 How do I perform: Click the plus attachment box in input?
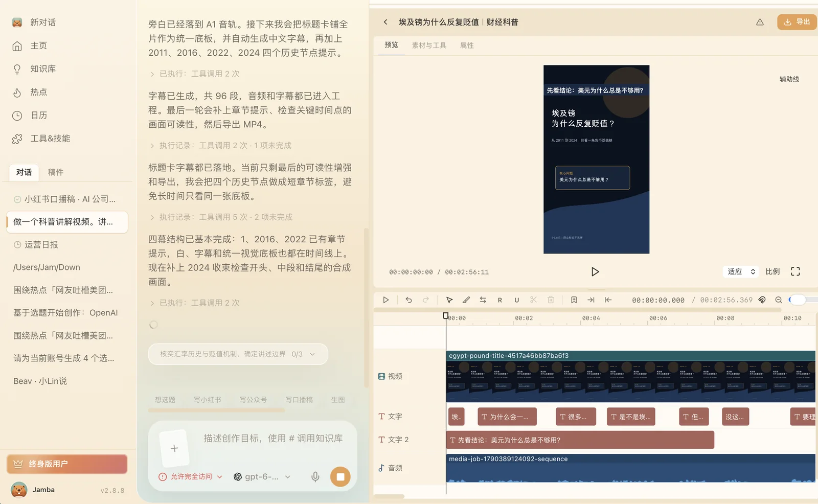tap(174, 448)
